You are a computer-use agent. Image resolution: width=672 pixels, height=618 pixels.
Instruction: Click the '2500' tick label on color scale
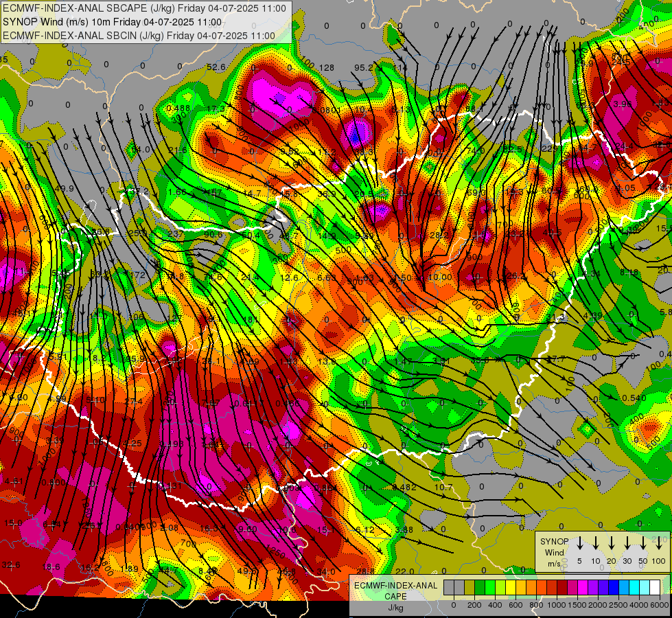[x=618, y=605]
